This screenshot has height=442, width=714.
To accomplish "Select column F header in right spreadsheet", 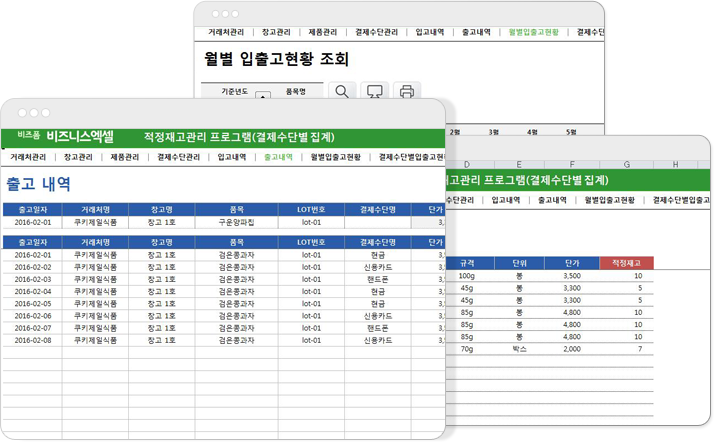I will 572,164.
